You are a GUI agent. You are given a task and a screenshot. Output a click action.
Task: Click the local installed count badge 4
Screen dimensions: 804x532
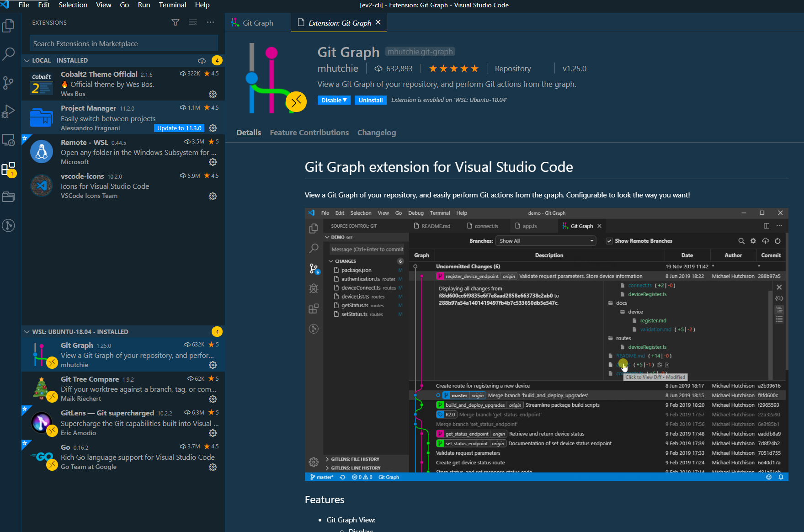[x=217, y=60]
